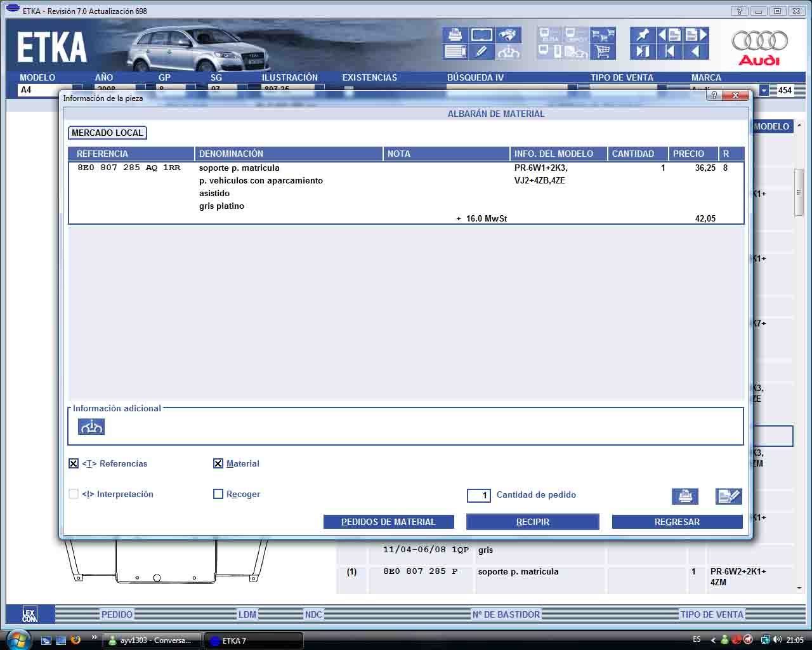The height and width of the screenshot is (650, 812).
Task: Select part 8E0 807 285 P in background list
Action: (x=420, y=571)
